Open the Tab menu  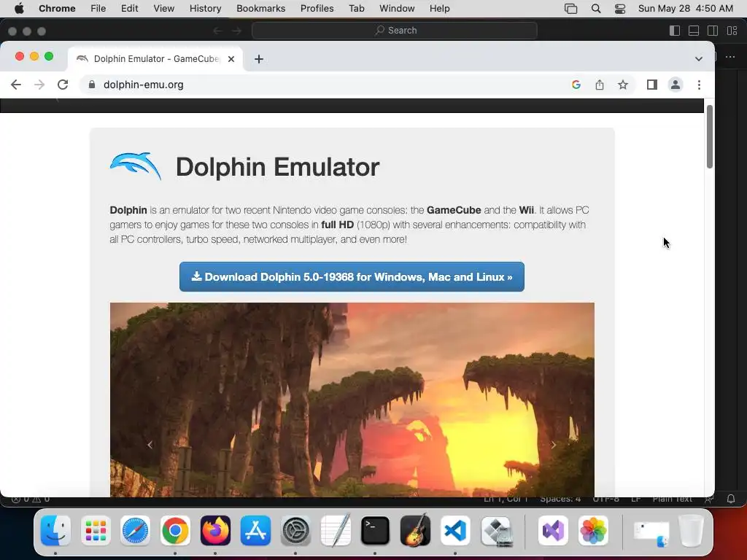point(356,9)
